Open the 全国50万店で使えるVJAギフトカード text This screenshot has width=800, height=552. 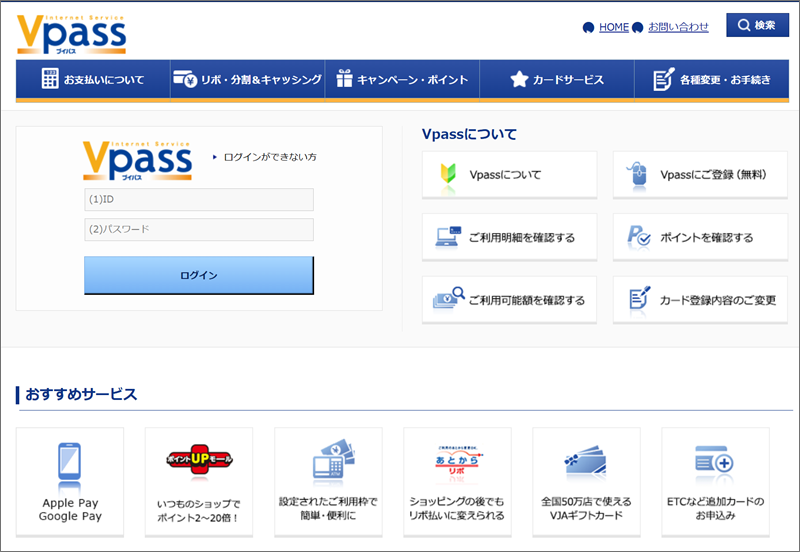(586, 509)
